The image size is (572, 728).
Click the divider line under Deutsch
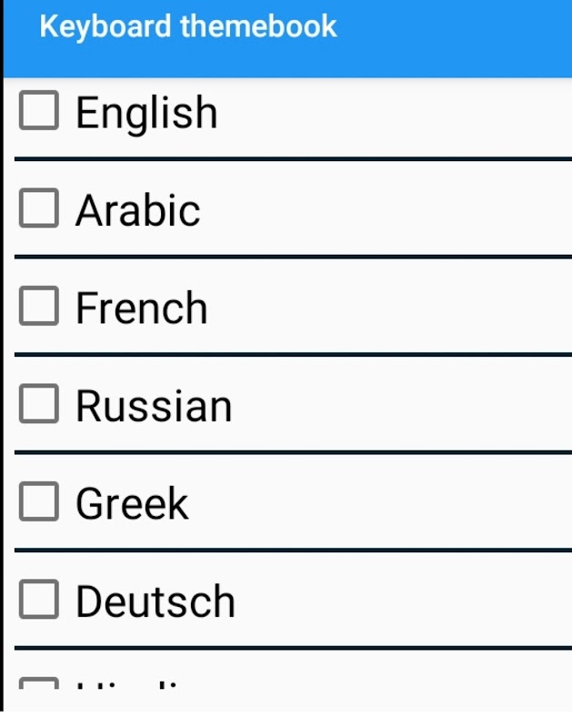(291, 648)
